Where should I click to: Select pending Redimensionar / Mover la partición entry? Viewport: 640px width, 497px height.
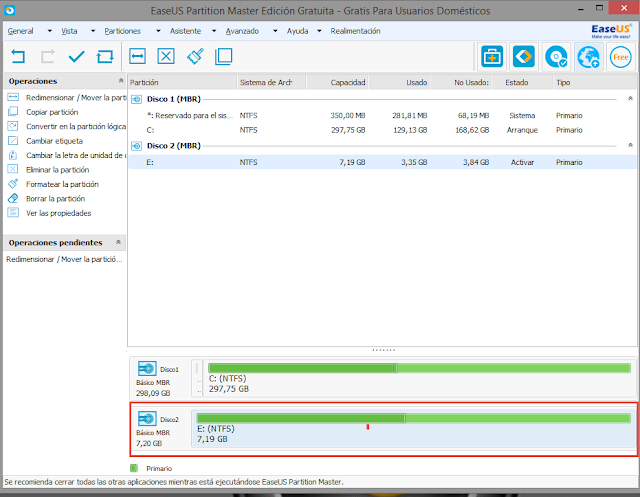64,259
